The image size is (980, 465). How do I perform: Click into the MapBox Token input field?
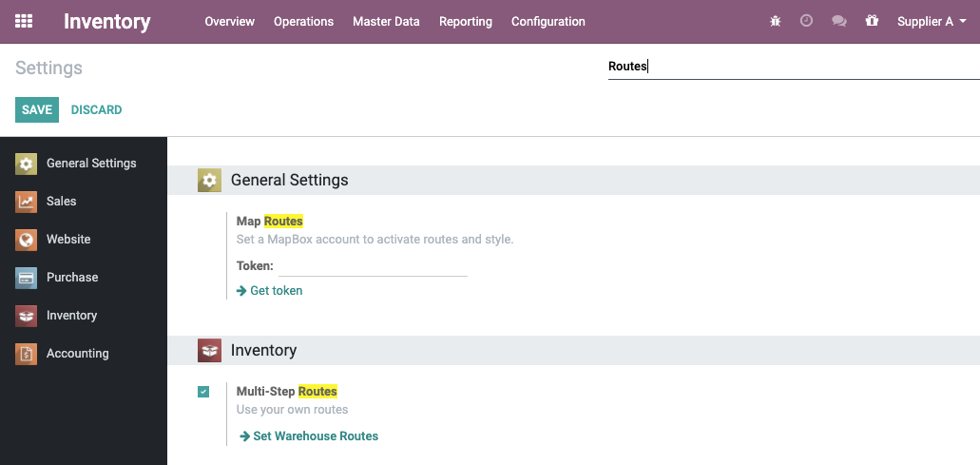pyautogui.click(x=372, y=266)
